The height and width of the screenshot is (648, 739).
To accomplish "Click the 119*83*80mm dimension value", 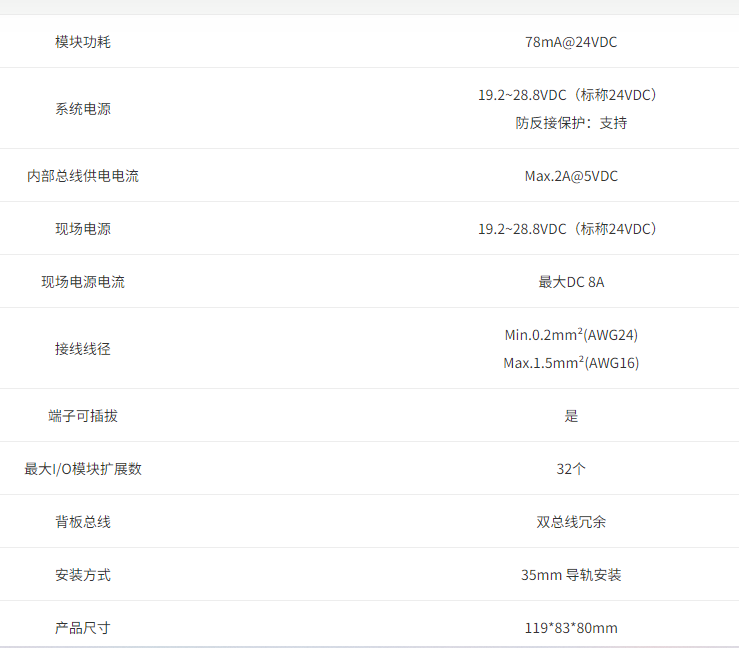I will pos(571,628).
